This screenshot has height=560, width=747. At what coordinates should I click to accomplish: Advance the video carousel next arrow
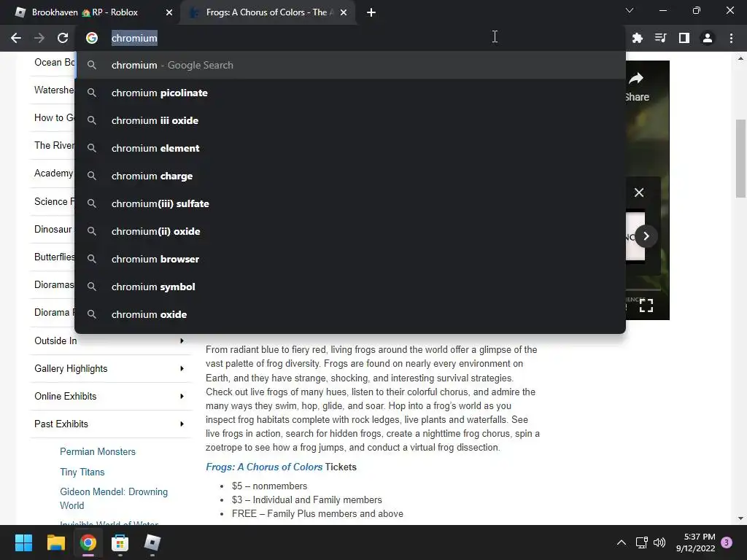[646, 236]
